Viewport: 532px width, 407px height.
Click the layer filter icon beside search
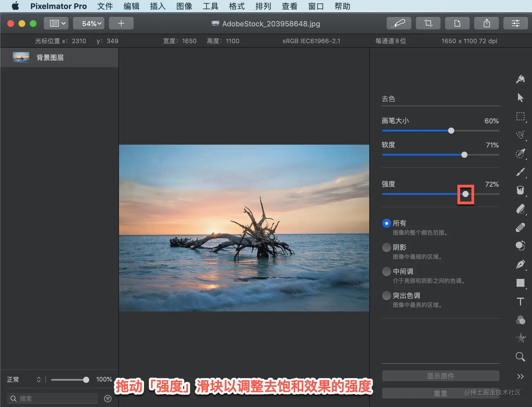point(108,399)
